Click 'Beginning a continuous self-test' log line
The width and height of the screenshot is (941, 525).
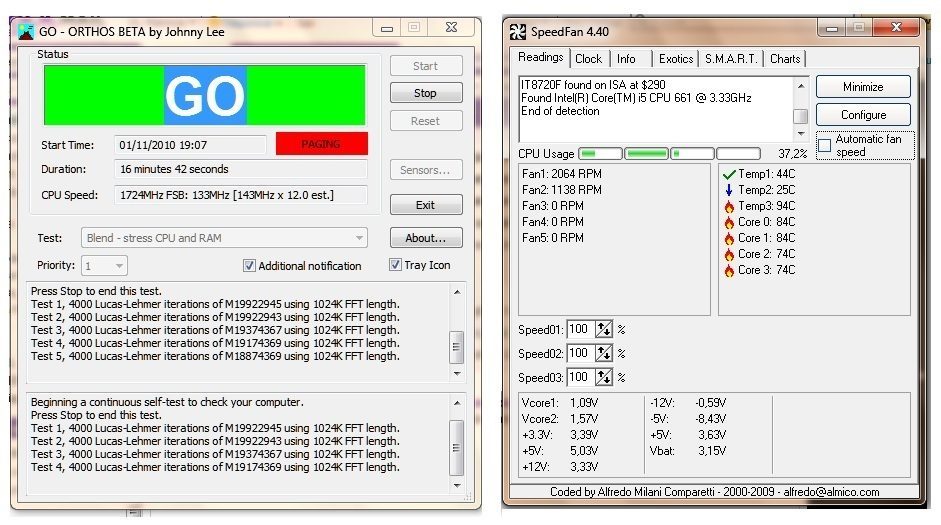pos(167,402)
